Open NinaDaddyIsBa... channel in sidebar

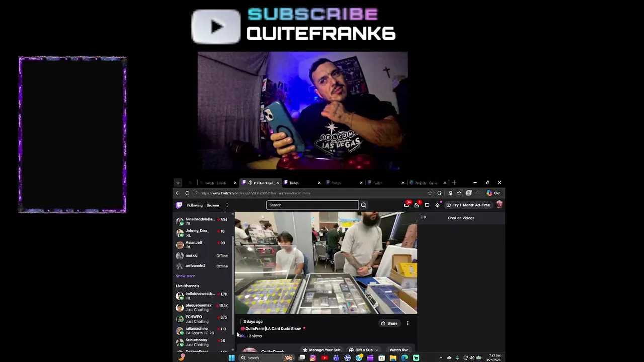coord(201,221)
